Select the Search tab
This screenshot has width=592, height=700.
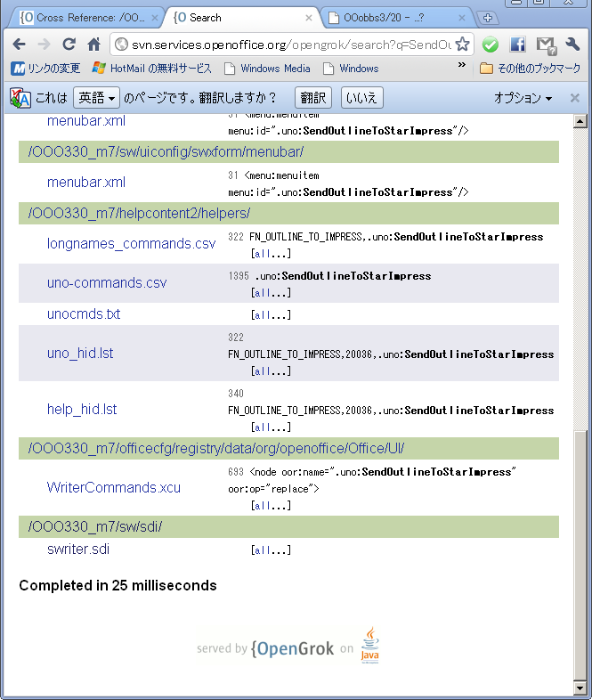[241, 18]
